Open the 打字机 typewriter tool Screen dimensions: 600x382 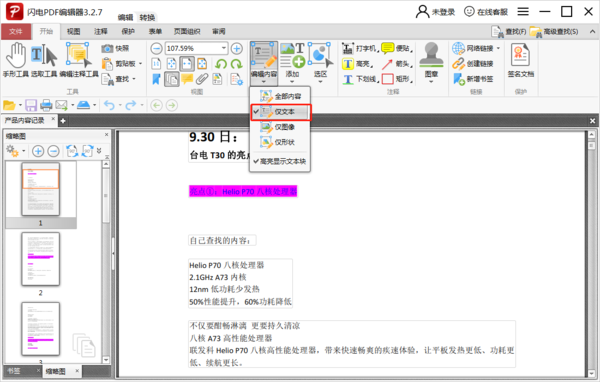[x=360, y=48]
